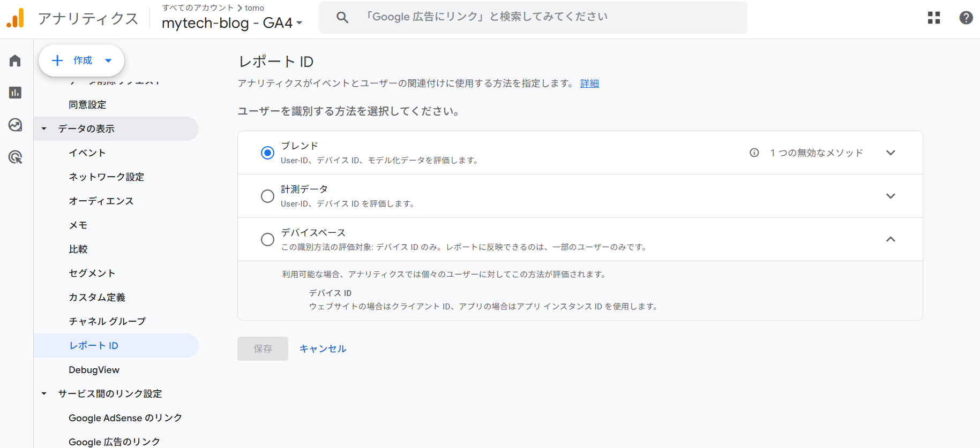Open the Home icon in left rail
The width and height of the screenshot is (980, 448).
click(15, 61)
